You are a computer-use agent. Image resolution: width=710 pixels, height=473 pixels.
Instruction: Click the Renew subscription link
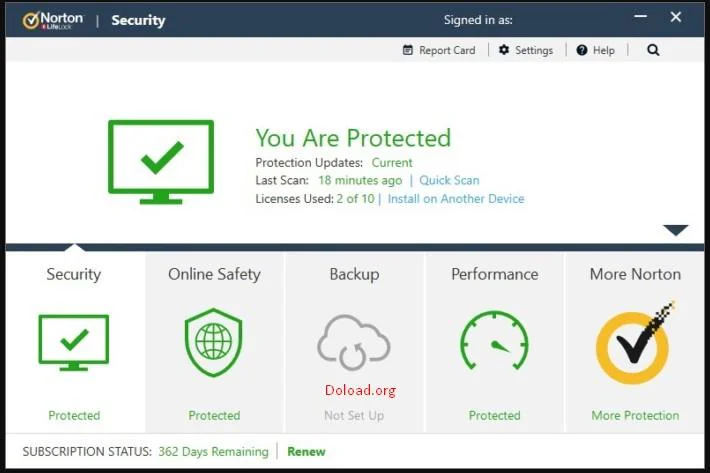[x=306, y=451]
